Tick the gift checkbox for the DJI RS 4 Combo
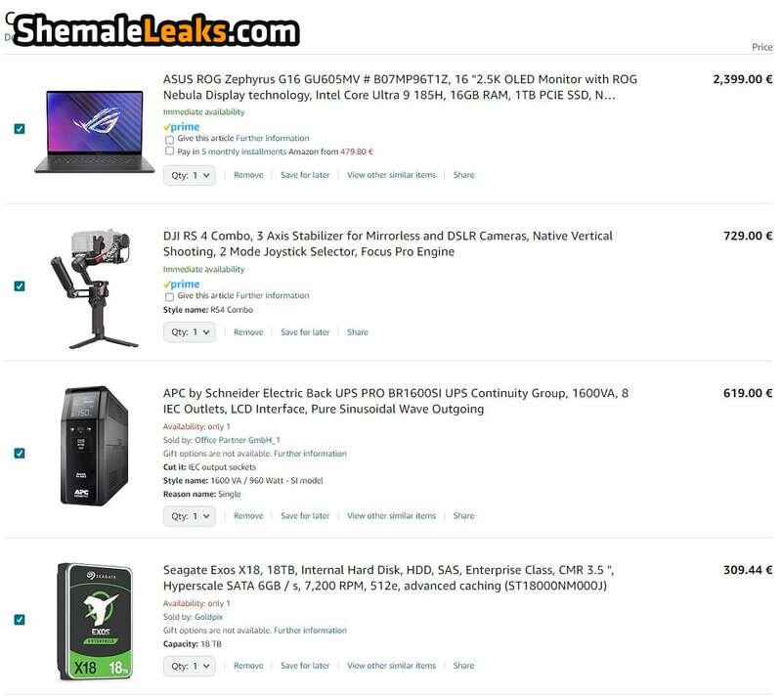 (169, 297)
